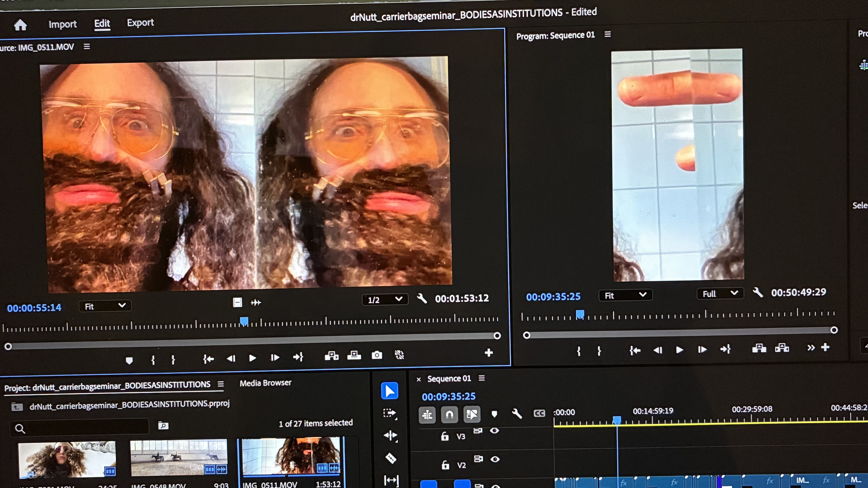Viewport: 868px width, 488px height.
Task: Toggle V3 track eye visibility
Action: point(494,431)
